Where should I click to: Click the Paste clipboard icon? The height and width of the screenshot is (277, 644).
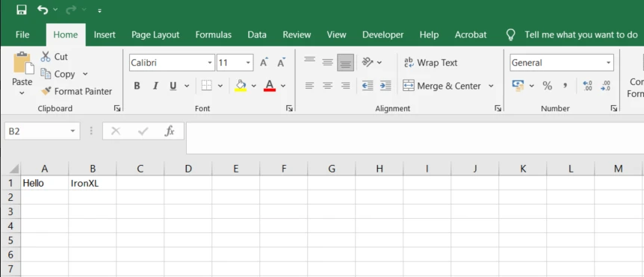[23, 63]
